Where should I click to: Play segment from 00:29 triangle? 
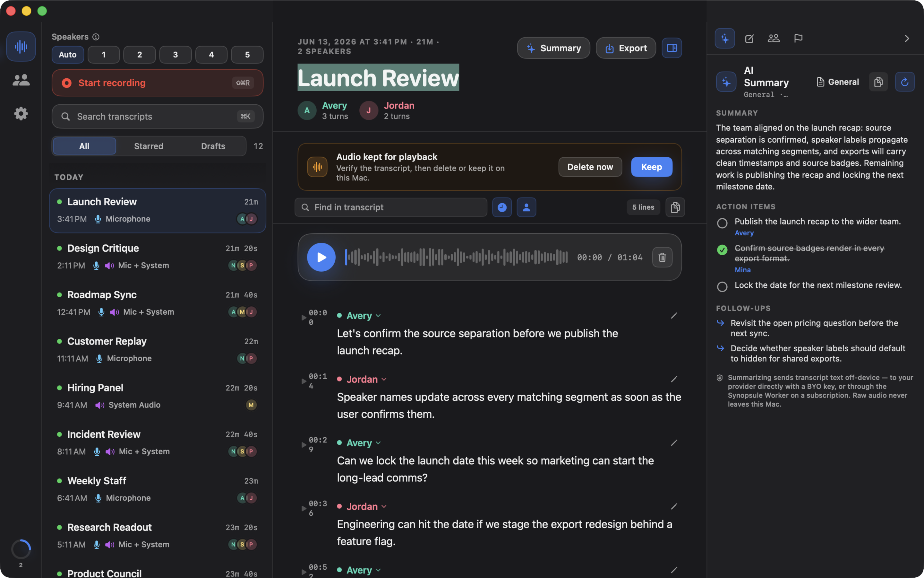coord(304,445)
